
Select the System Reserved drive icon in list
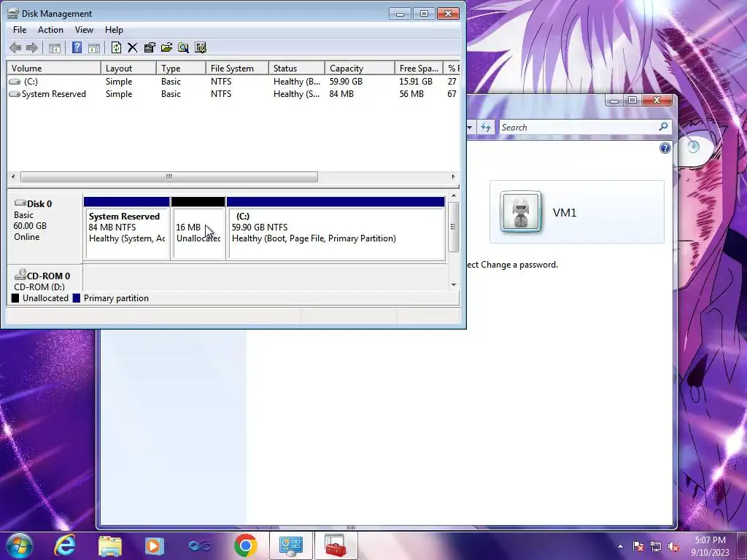point(15,94)
